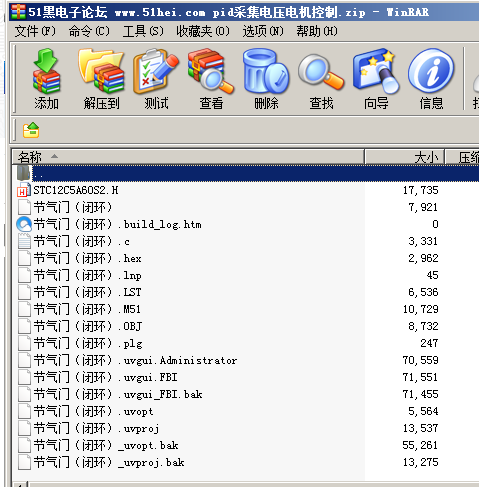Sort by the 名称 column header

(x=188, y=157)
